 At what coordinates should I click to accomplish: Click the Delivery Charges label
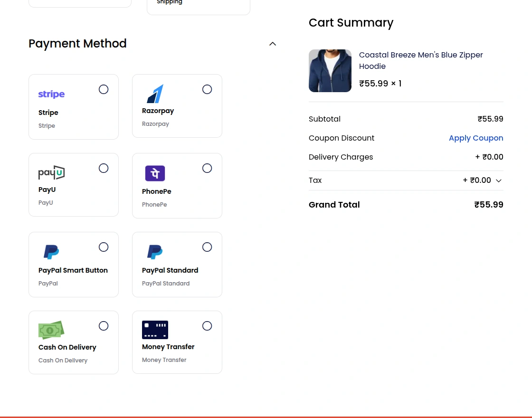pos(341,157)
